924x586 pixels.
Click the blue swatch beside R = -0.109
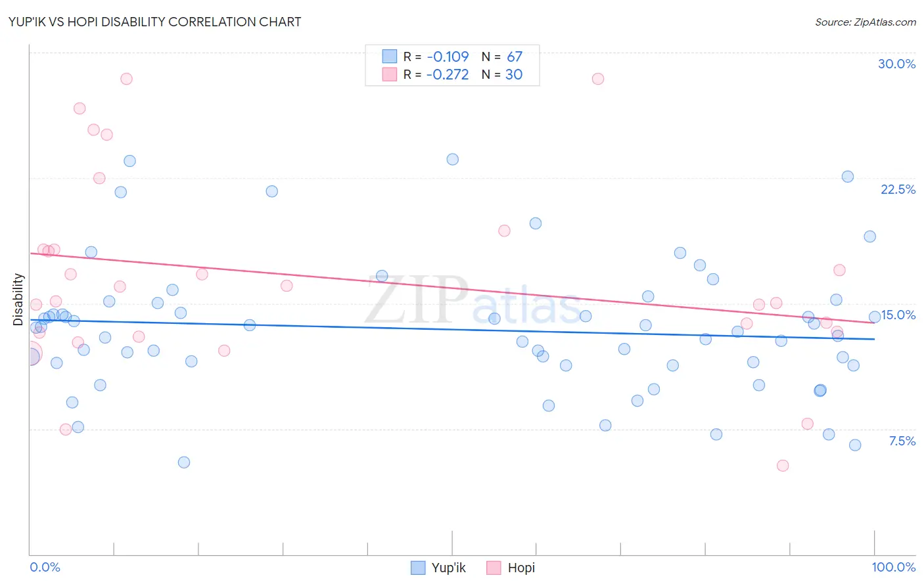390,56
